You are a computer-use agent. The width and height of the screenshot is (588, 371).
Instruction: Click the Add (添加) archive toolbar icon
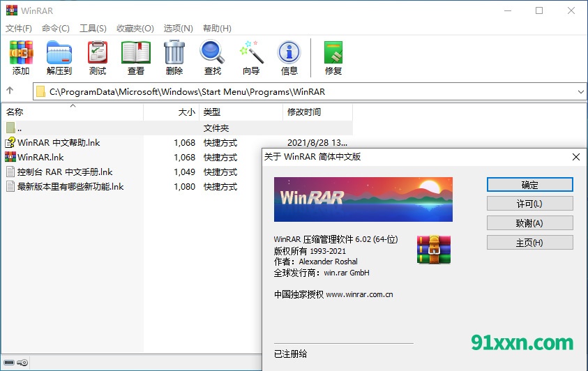[21, 53]
